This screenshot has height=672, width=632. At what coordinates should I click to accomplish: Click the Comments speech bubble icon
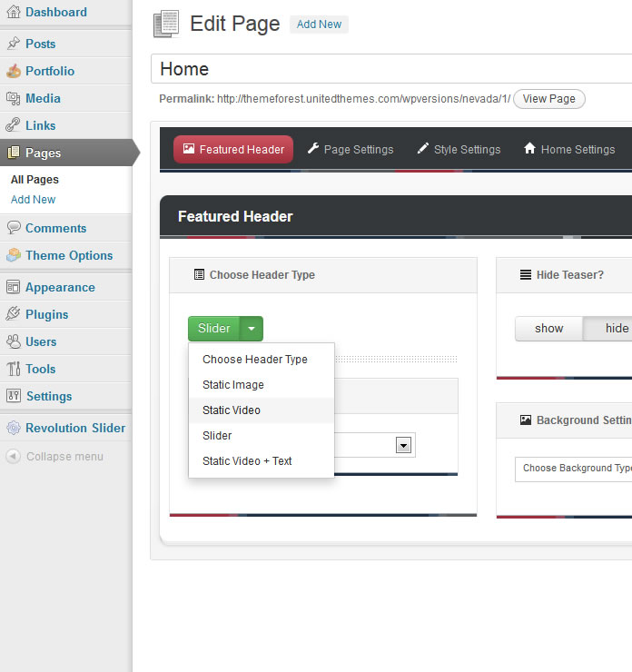[13, 228]
